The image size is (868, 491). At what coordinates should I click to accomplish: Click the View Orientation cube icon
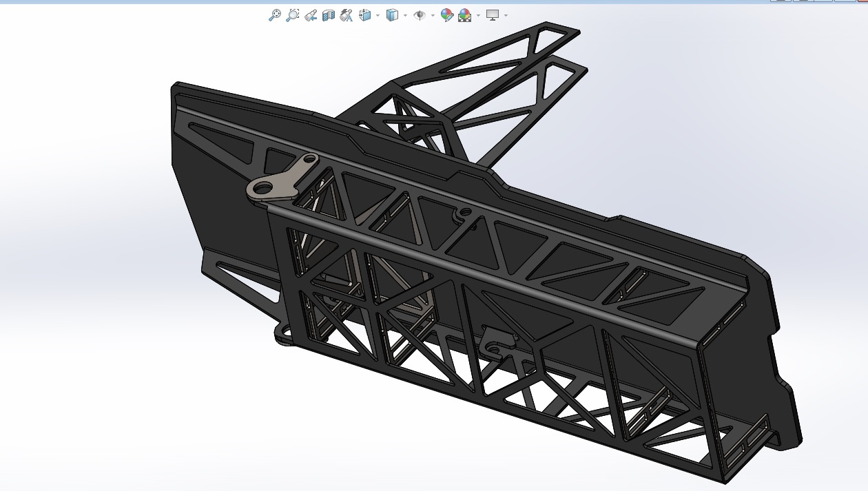pos(365,15)
